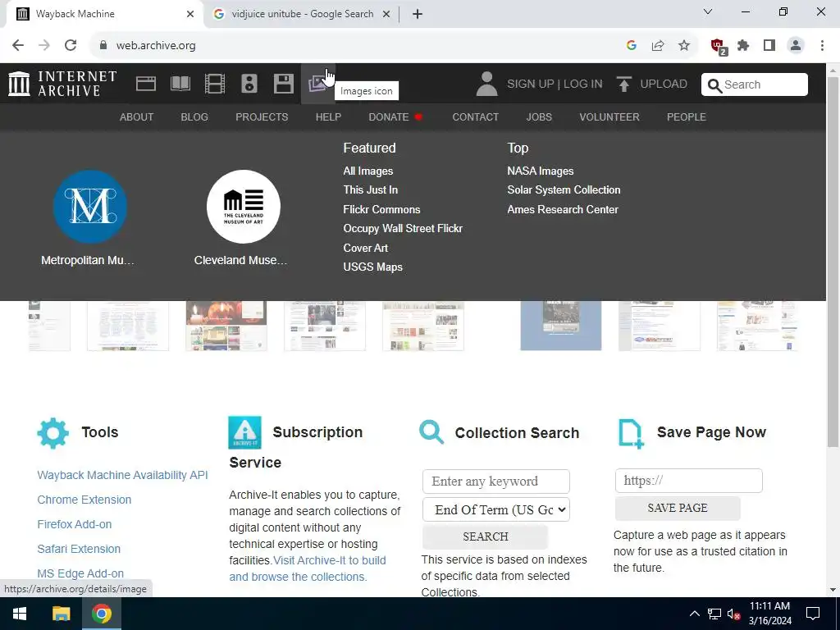Open File Explorer from taskbar
This screenshot has height=630, width=840.
coord(61,614)
